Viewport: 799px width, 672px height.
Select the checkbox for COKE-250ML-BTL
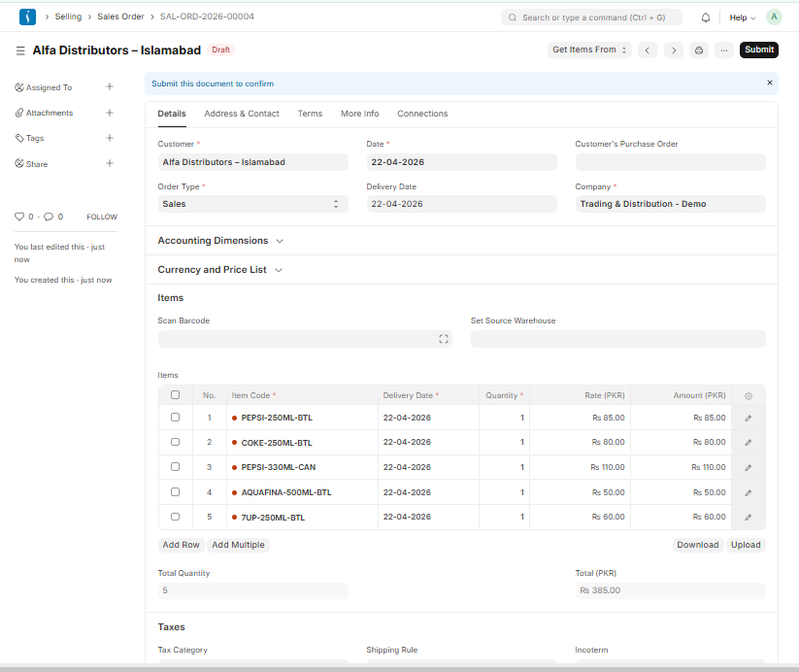tap(175, 442)
